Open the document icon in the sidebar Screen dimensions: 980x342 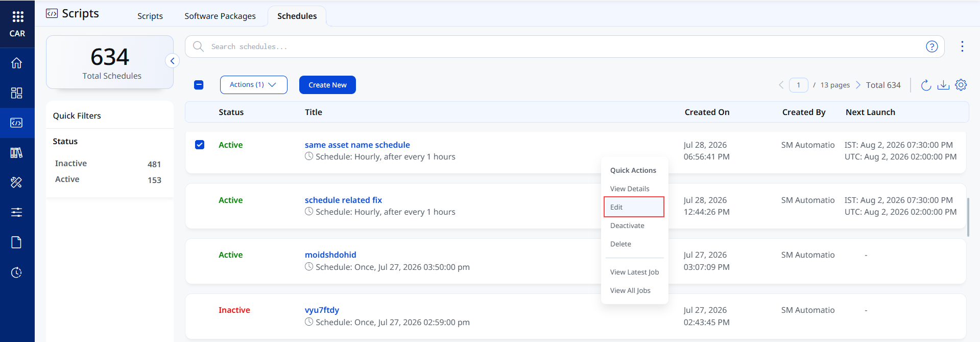click(x=17, y=242)
